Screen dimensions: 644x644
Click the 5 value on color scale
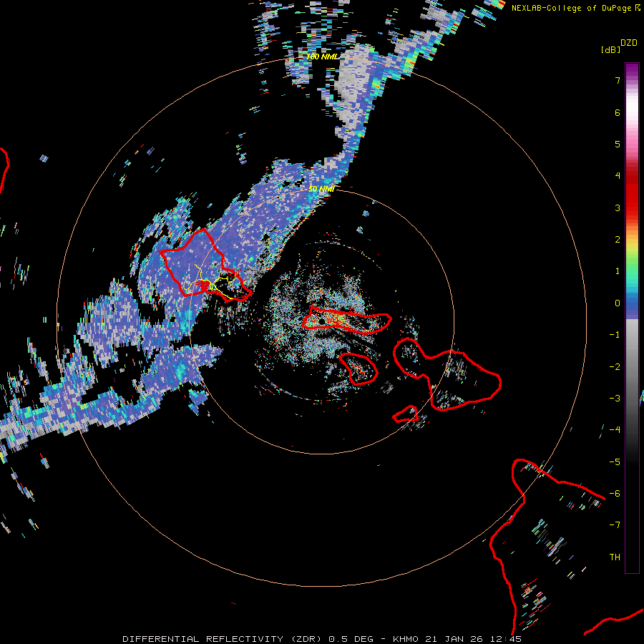click(x=618, y=144)
